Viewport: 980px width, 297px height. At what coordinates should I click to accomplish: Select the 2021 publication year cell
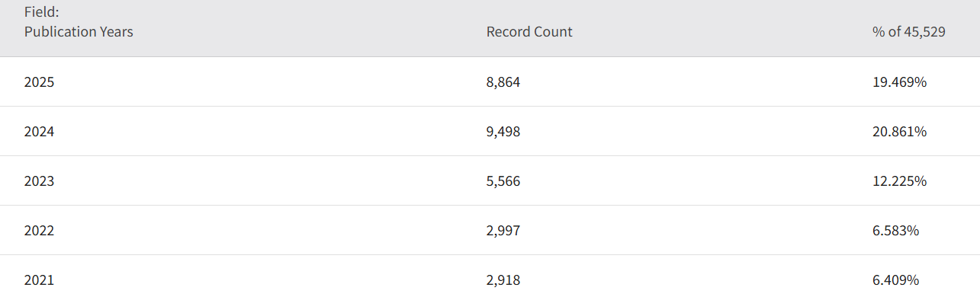coord(39,280)
